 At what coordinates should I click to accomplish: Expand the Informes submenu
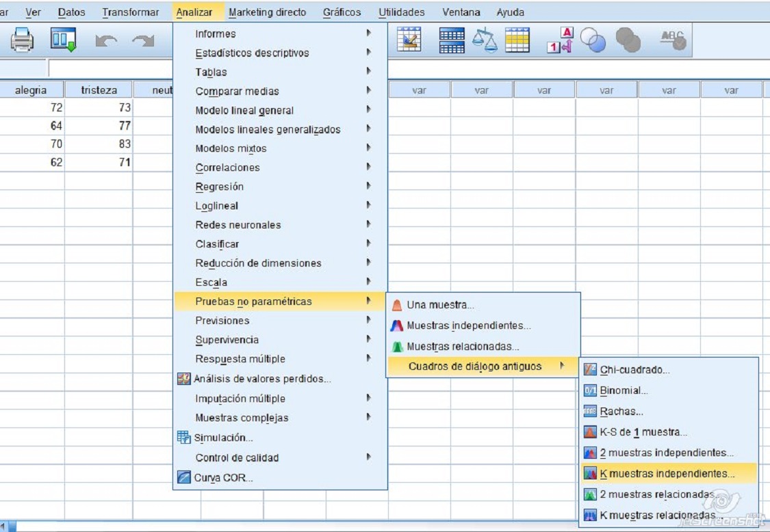pyautogui.click(x=280, y=34)
